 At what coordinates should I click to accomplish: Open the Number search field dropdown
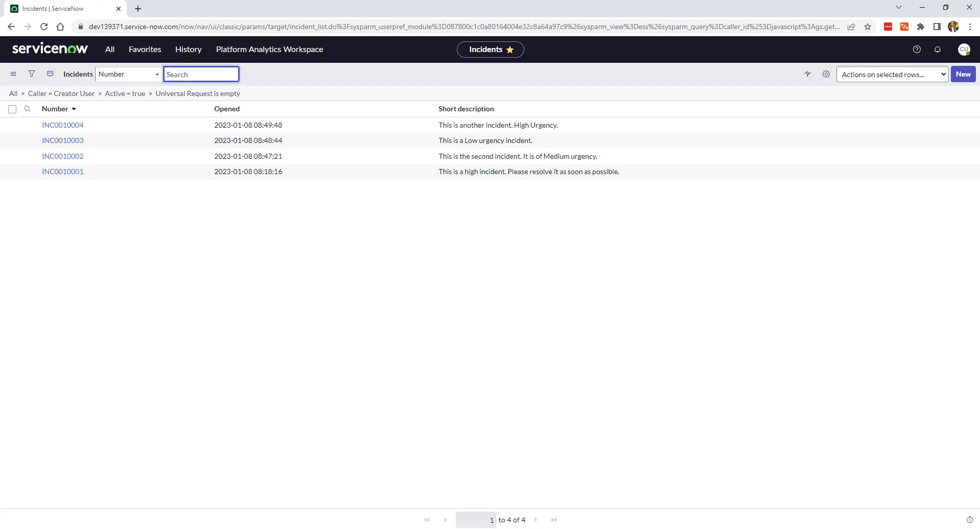click(x=129, y=74)
